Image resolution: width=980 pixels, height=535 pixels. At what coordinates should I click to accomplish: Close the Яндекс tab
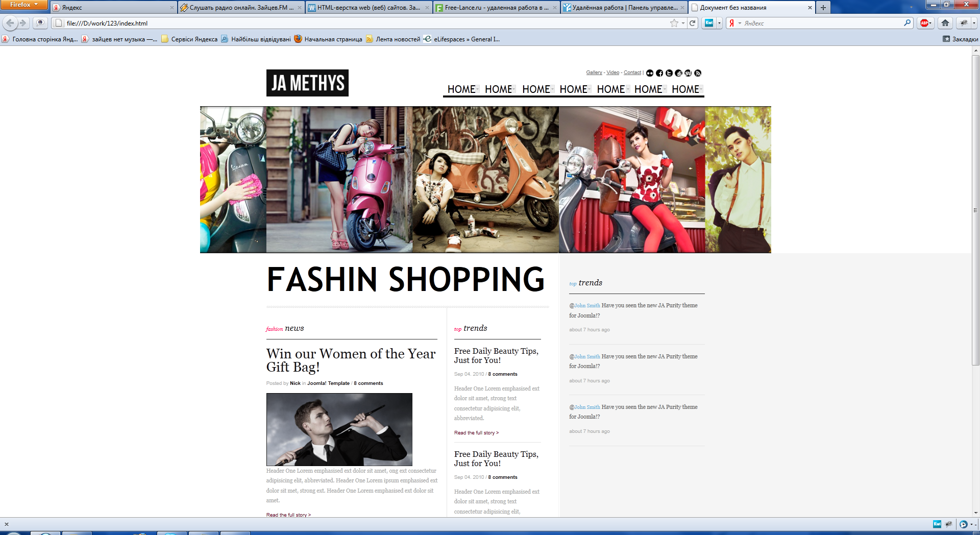coord(172,8)
